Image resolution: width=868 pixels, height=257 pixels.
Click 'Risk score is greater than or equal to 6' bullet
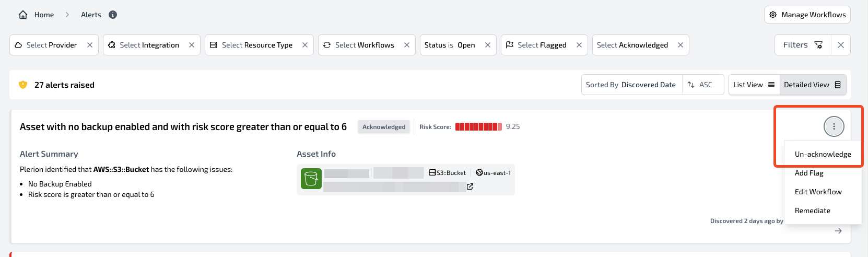click(91, 194)
